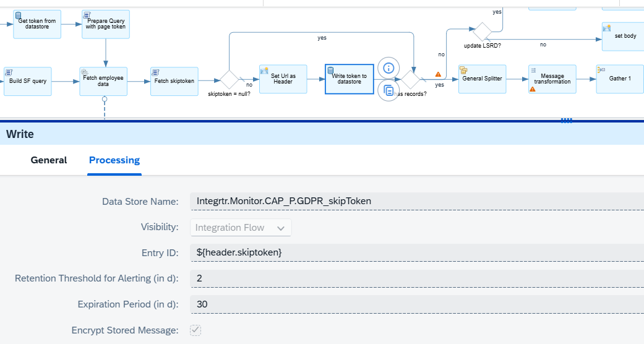Click the update LSRD? gateway diamond
This screenshot has height=344, width=644.
[x=482, y=32]
